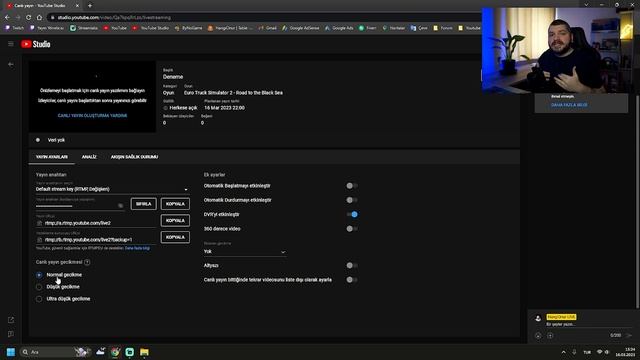Toggle the 360 derece video switch

(x=352, y=229)
